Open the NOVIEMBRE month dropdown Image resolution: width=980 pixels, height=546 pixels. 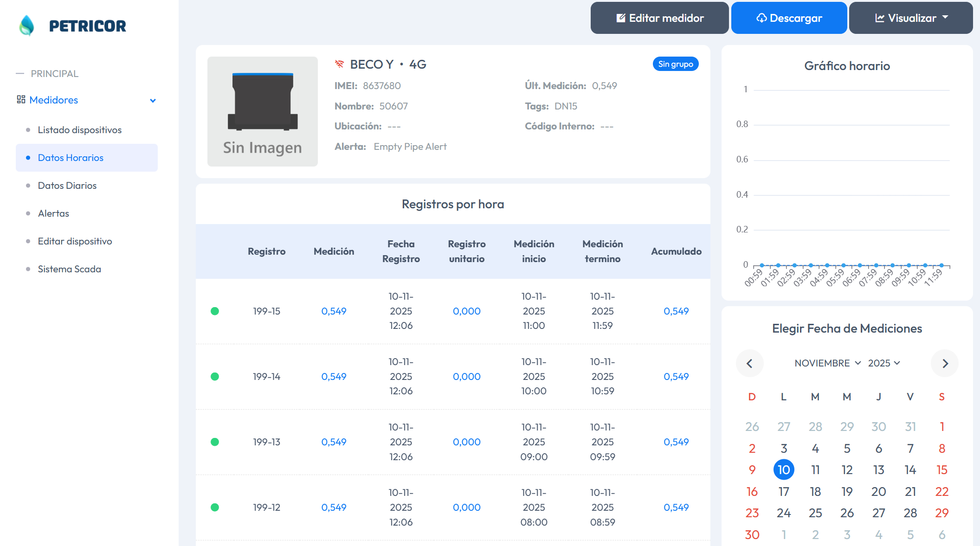tap(826, 363)
